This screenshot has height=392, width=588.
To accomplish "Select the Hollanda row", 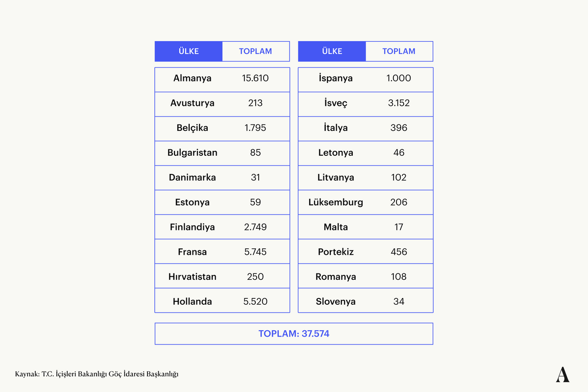I will coord(222,301).
